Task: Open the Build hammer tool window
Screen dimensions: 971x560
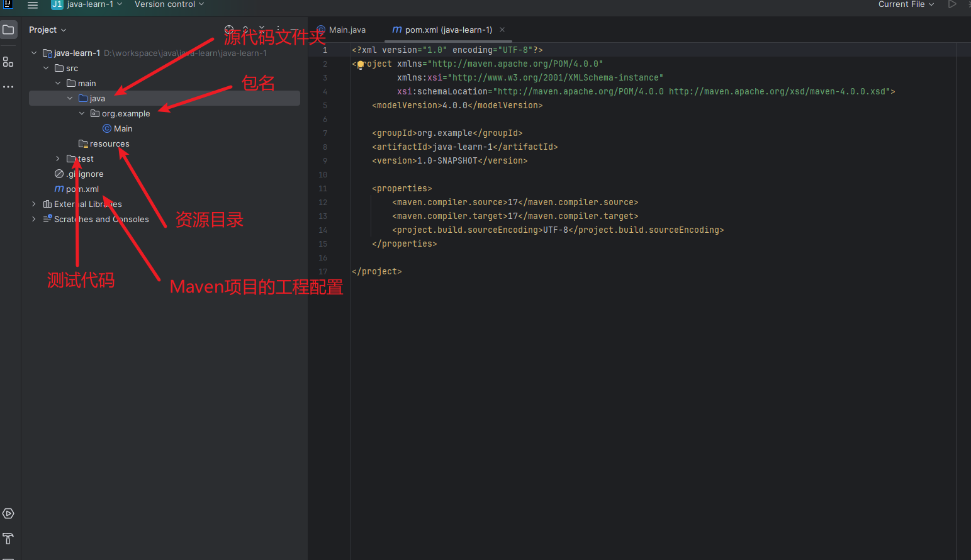Action: click(8, 539)
